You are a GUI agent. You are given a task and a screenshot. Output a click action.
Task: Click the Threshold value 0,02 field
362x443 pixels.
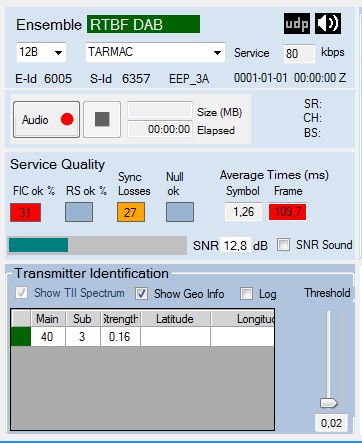(331, 423)
